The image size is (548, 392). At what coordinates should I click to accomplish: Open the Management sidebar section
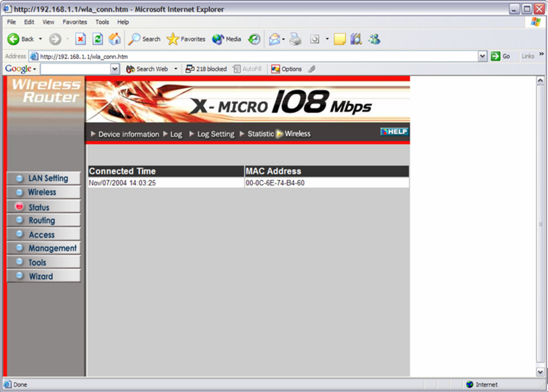44,248
